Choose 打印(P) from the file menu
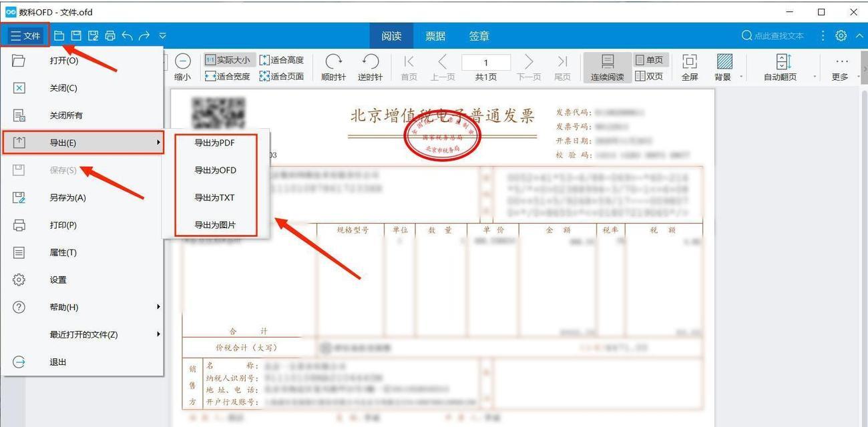Viewport: 868px width, 427px height. coord(83,225)
